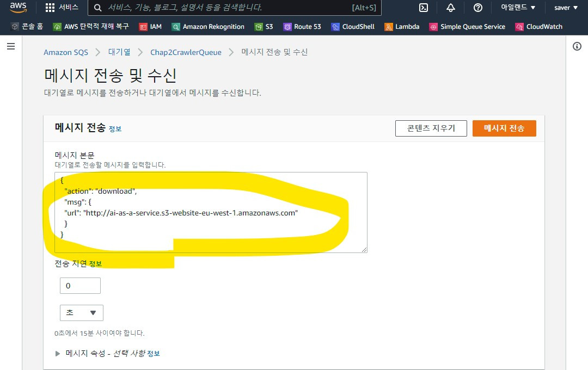The height and width of the screenshot is (370, 588).
Task: Open the CloudShell terminal icon in top bar
Action: (424, 8)
